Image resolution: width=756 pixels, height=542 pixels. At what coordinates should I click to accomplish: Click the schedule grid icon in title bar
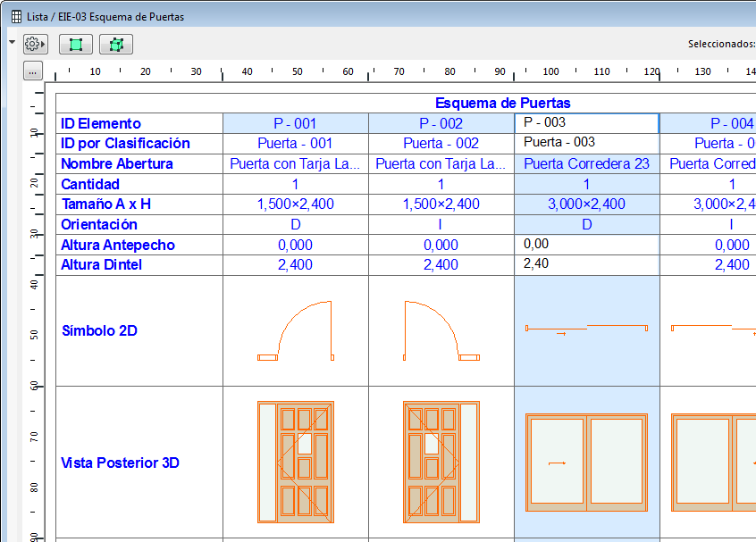[16, 17]
